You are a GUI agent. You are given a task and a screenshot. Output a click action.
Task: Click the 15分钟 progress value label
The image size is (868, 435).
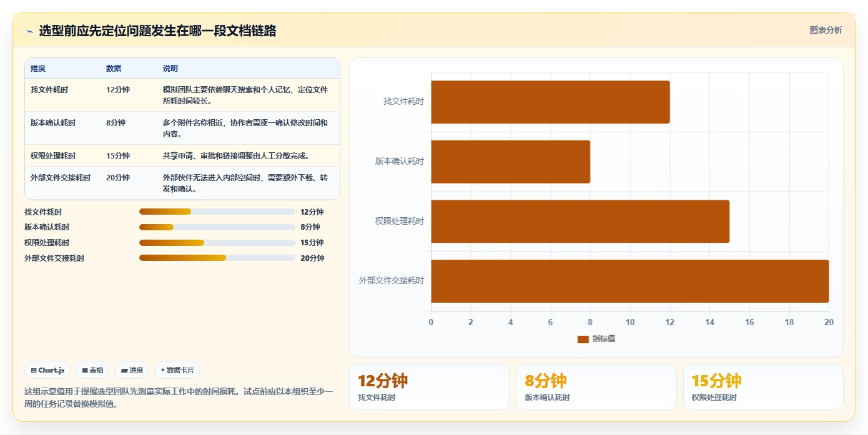[312, 243]
